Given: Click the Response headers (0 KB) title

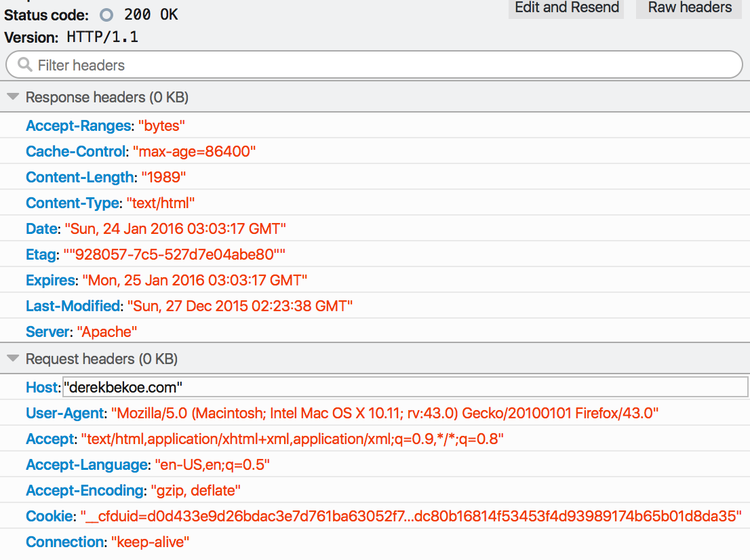Looking at the screenshot, I should [x=107, y=98].
